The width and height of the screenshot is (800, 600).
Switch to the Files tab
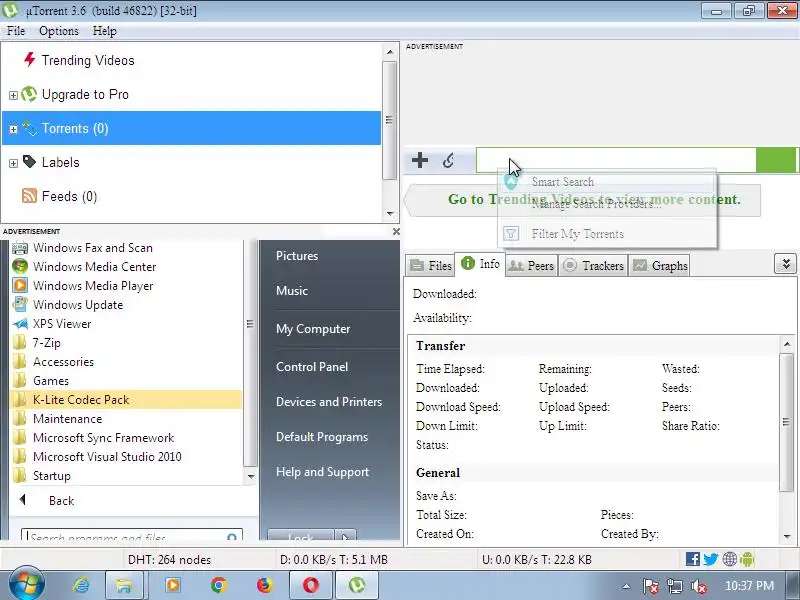point(431,265)
